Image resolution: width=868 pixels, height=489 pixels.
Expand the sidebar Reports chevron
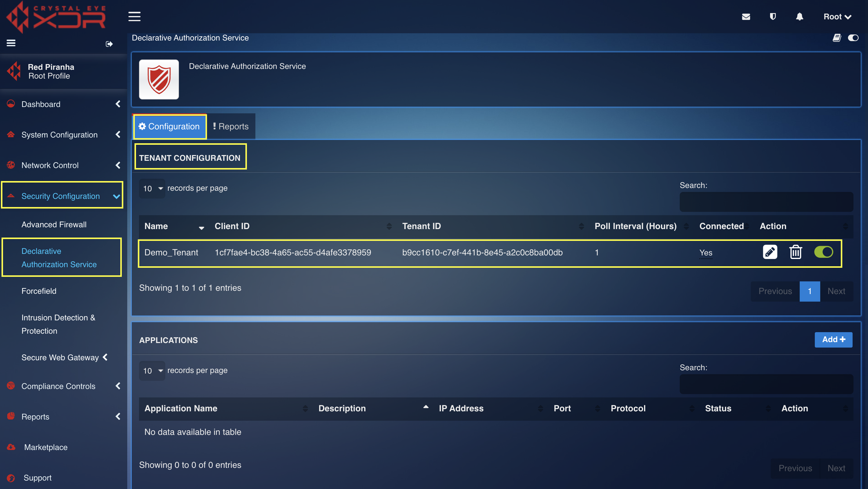pos(118,416)
